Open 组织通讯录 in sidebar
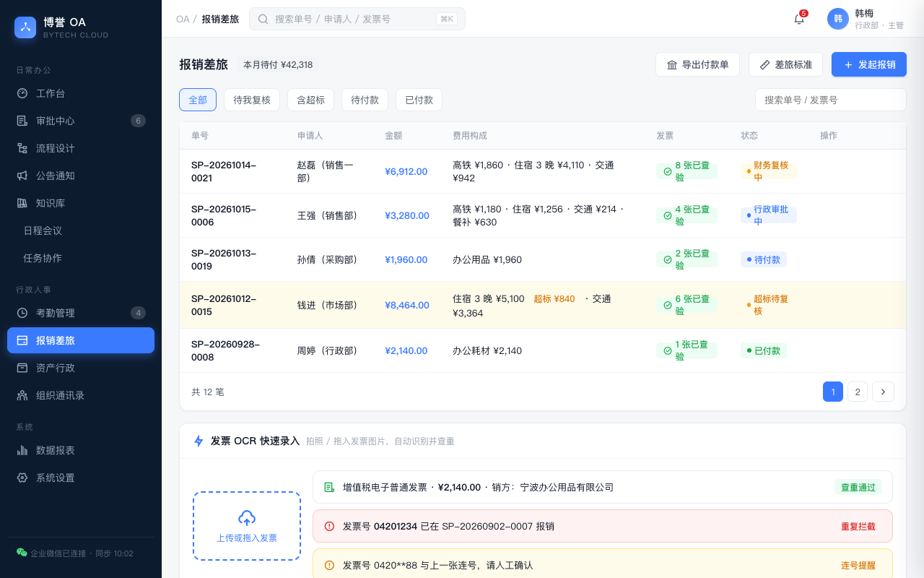The image size is (924, 578). [x=81, y=395]
